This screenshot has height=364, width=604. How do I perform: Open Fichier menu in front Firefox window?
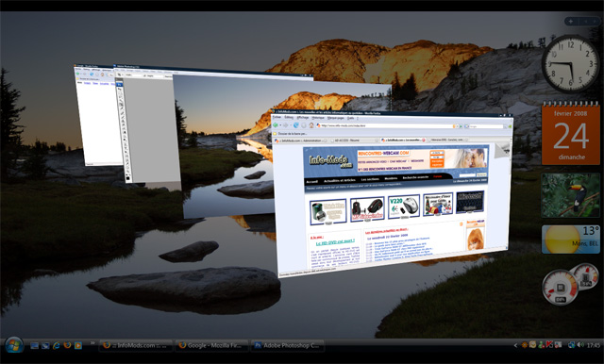(277, 117)
